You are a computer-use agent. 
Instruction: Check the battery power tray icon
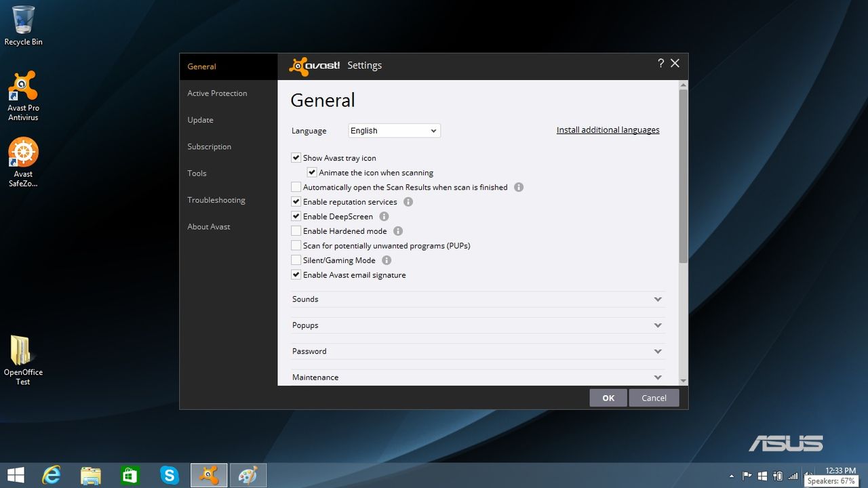[x=778, y=476]
